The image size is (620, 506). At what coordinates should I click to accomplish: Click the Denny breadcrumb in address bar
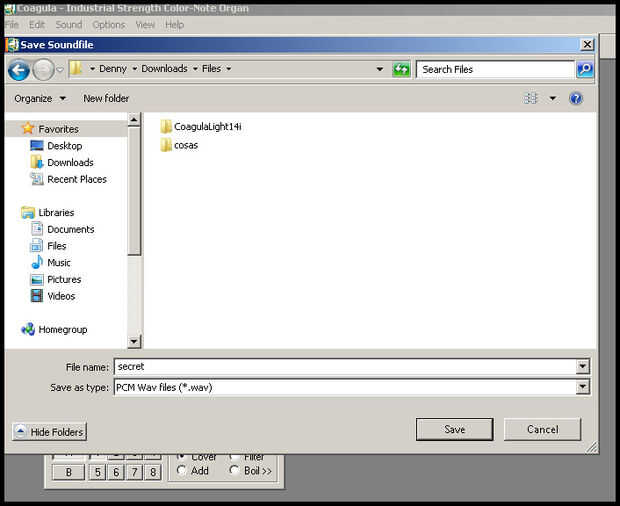pyautogui.click(x=113, y=69)
